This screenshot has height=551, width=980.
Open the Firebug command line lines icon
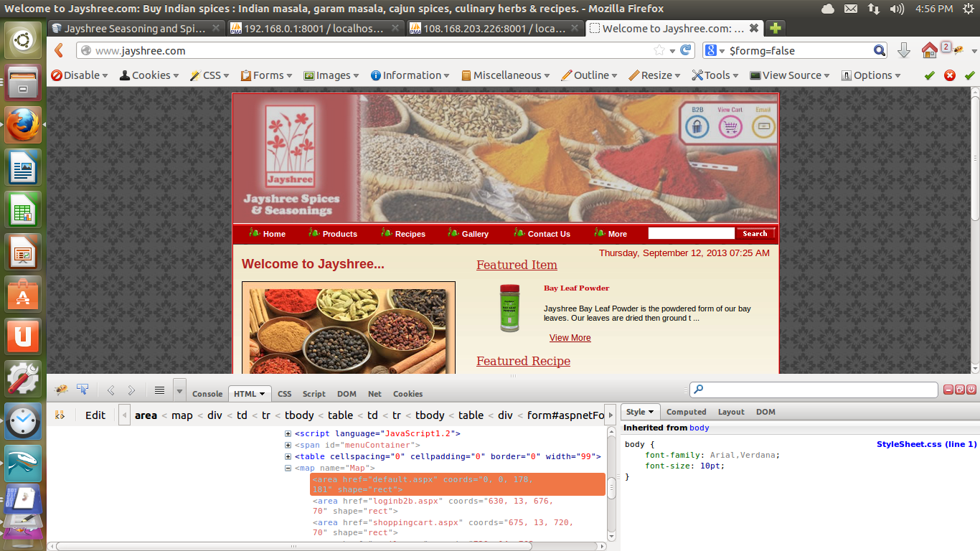click(x=159, y=390)
